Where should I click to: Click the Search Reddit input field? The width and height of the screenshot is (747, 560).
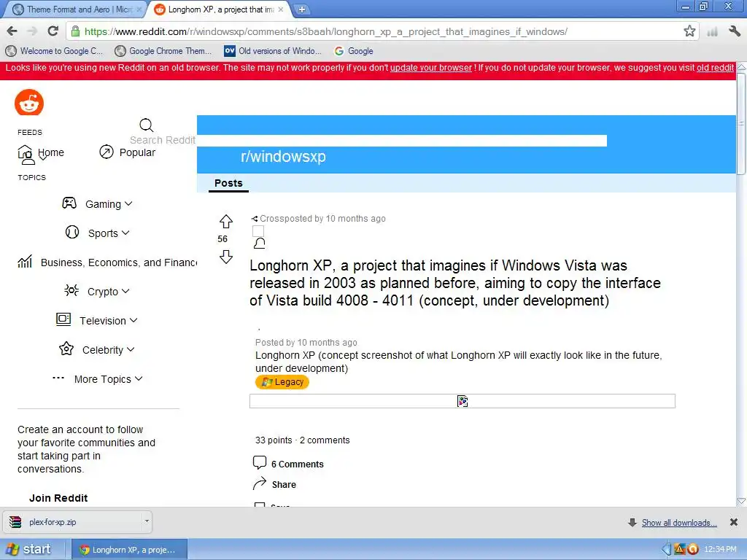point(368,141)
